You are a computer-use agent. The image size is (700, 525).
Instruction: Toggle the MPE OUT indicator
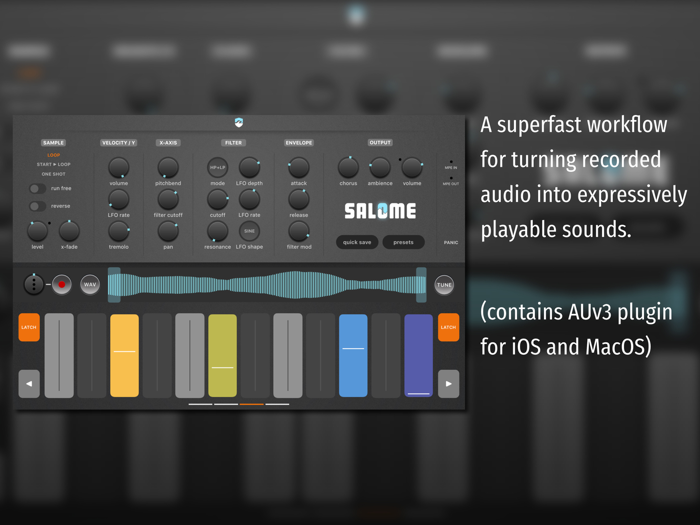coord(451,181)
